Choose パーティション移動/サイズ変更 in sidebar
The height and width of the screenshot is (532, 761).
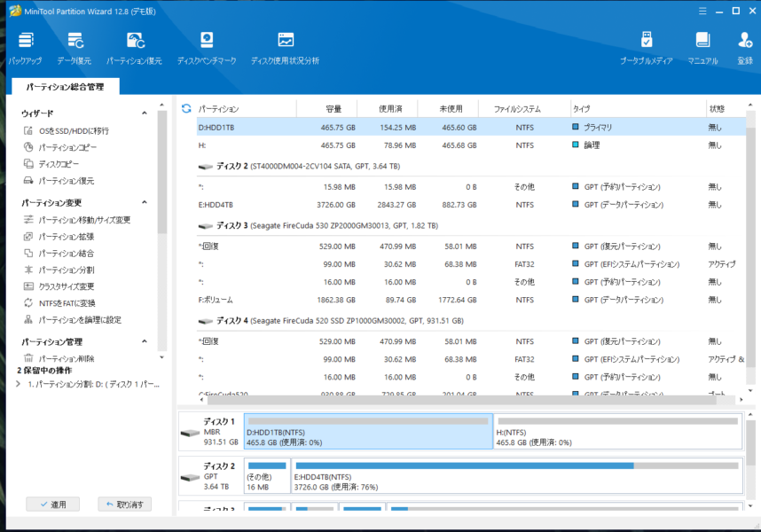tap(76, 220)
